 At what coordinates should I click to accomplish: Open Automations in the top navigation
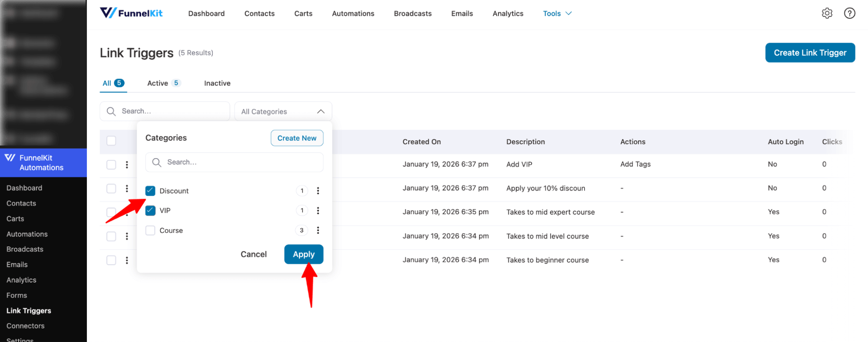pos(353,13)
